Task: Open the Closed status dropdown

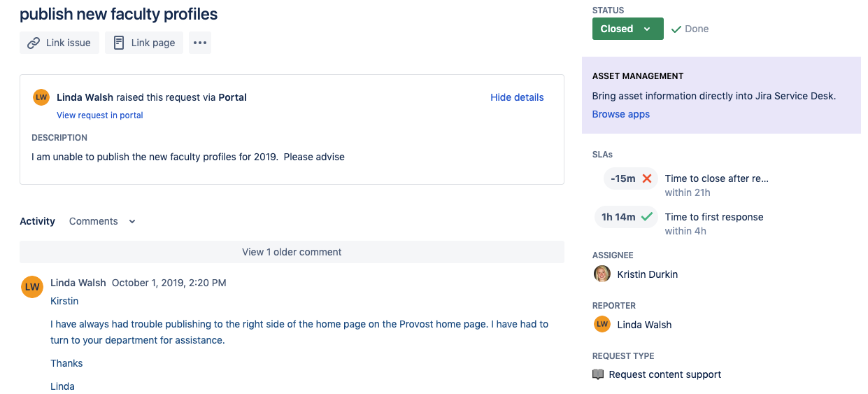Action: pos(628,29)
